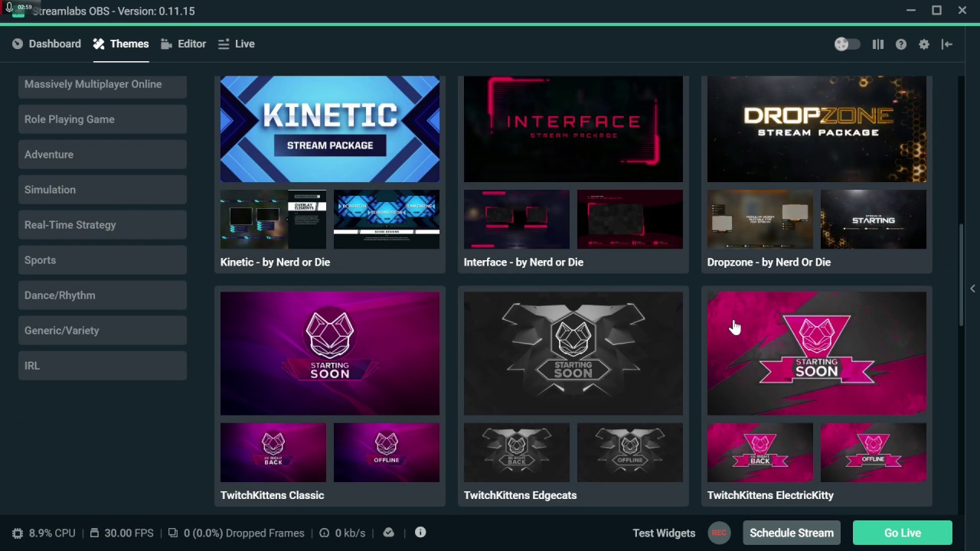This screenshot has height=551, width=980.
Task: Toggle the night mode moon switch
Action: coord(847,44)
